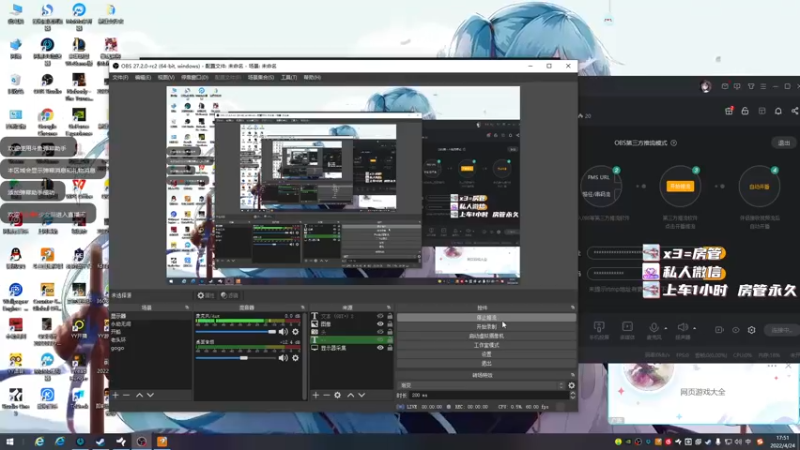
Task: Expand speaker options arrow in streaming app
Action: (694, 329)
